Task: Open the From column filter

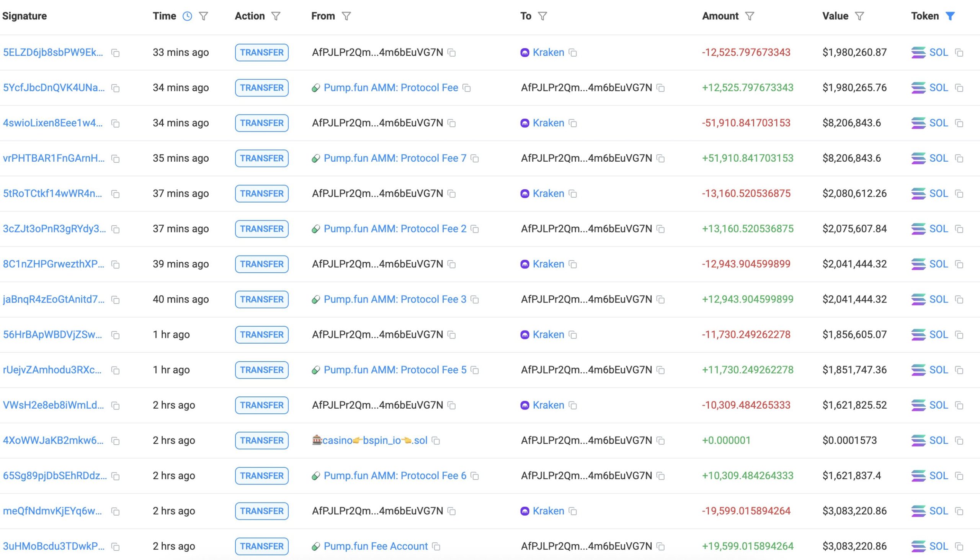Action: tap(346, 16)
